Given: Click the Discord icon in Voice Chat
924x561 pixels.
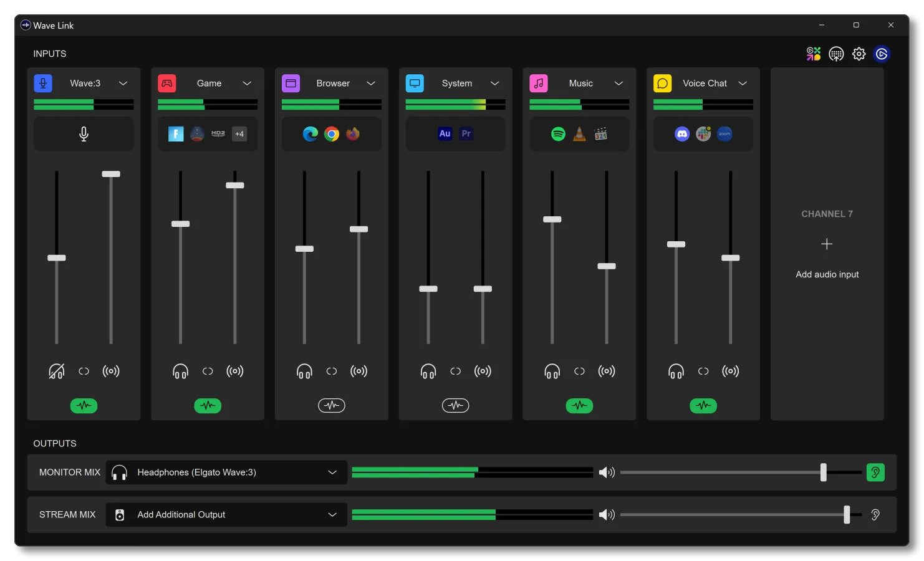Looking at the screenshot, I should (x=682, y=134).
